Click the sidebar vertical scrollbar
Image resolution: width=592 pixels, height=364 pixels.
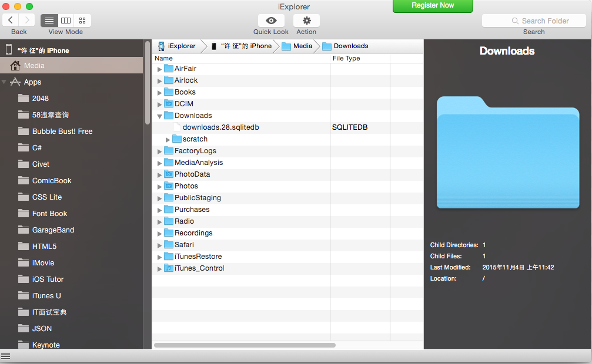pos(147,83)
